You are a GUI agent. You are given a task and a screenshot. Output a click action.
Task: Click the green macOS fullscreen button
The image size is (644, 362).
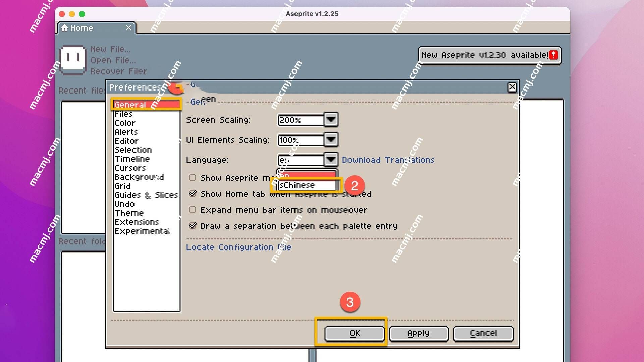click(x=82, y=14)
